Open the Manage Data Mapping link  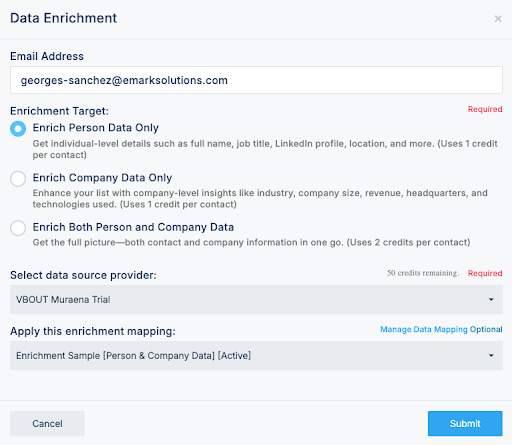424,329
